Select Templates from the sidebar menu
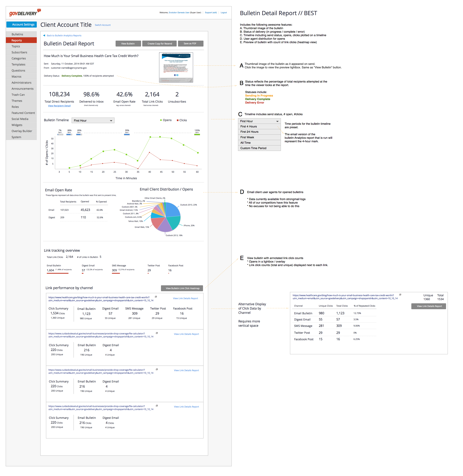The width and height of the screenshot is (463, 476). click(x=18, y=65)
